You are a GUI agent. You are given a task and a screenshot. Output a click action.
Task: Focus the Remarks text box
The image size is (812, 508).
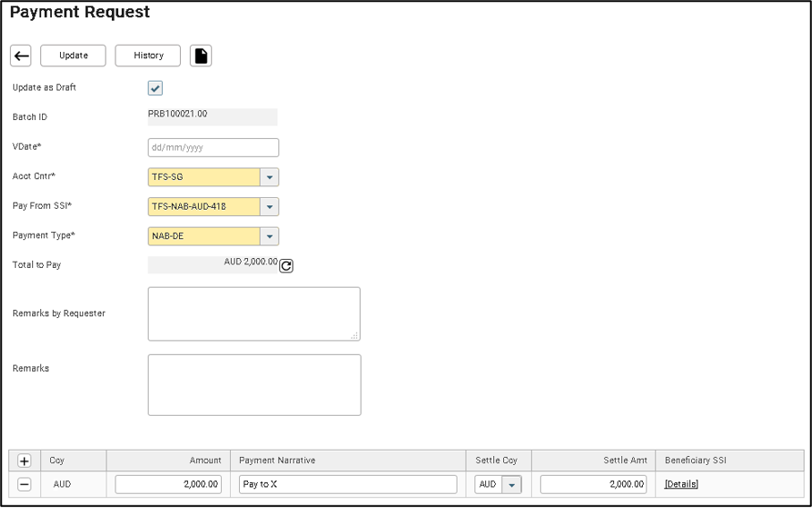253,384
